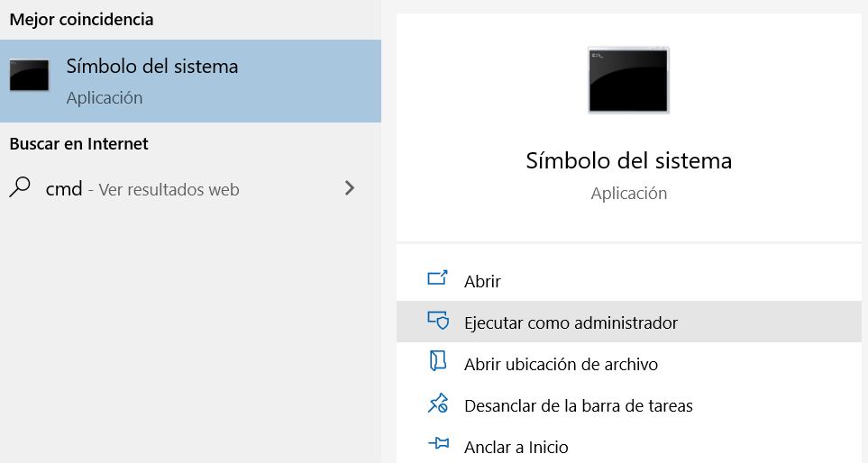
Task: Click the small Command Prompt icon in best match
Action: [29, 76]
